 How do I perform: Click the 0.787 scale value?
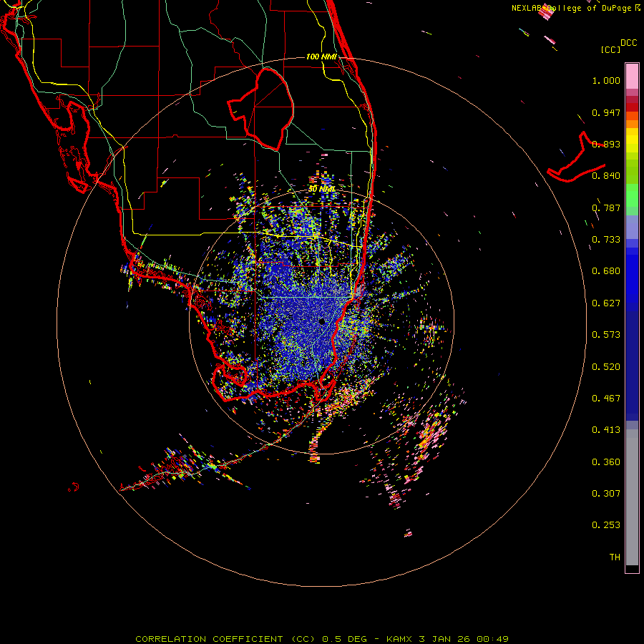click(x=606, y=208)
